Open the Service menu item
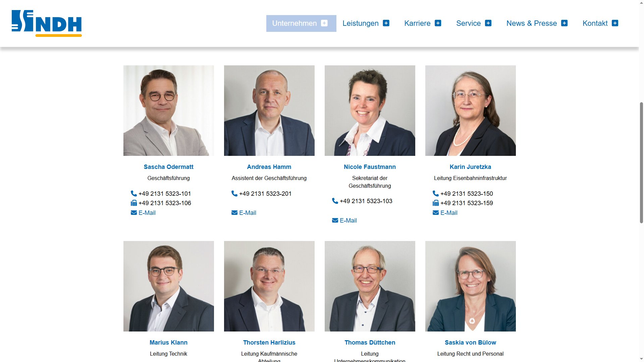The height and width of the screenshot is (362, 644). [x=468, y=23]
